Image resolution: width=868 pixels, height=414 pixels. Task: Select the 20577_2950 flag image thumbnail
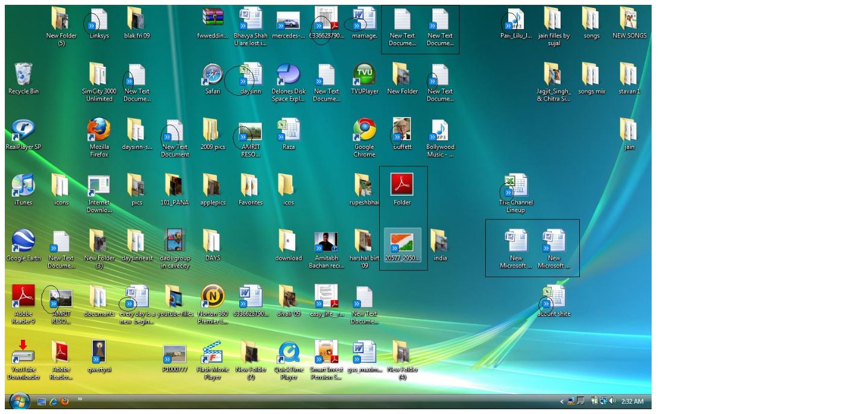pos(402,243)
